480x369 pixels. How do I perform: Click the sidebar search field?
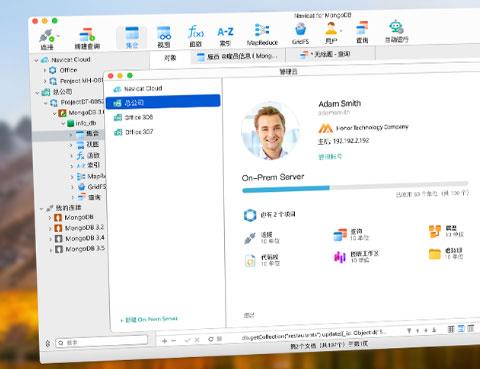point(102,341)
